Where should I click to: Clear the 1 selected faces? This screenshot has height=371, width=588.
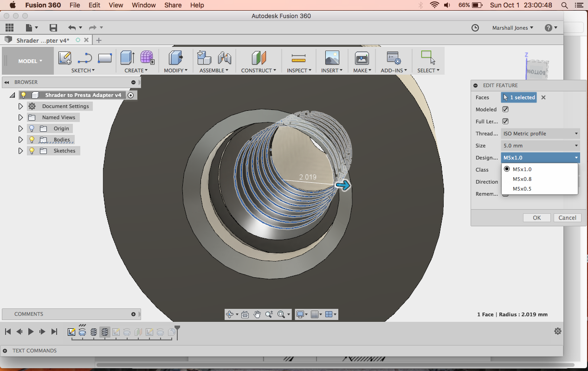coord(543,97)
